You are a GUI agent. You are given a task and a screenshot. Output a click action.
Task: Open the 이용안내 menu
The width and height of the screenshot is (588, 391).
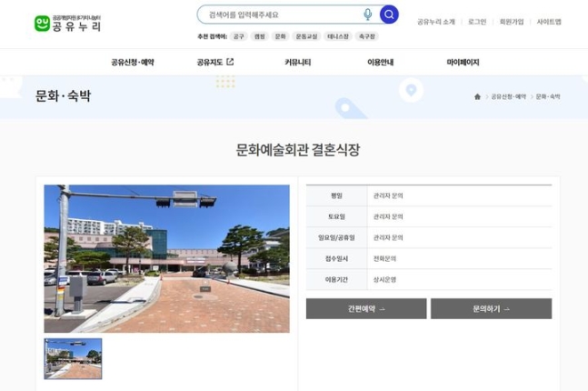click(380, 63)
